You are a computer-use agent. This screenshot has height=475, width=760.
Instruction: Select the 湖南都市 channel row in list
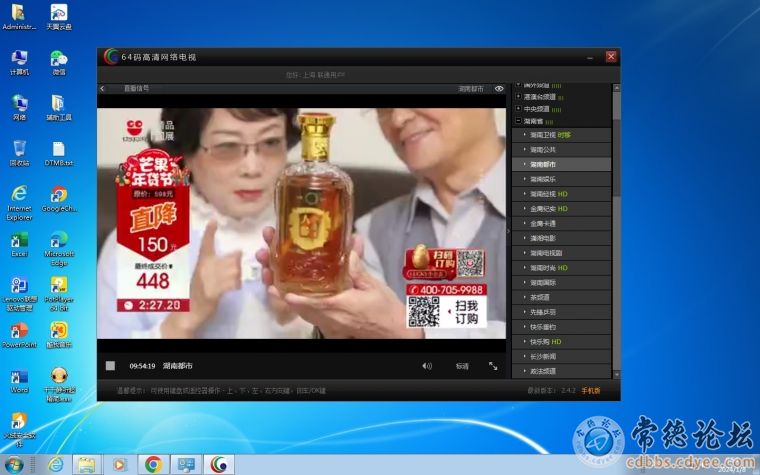pos(561,164)
